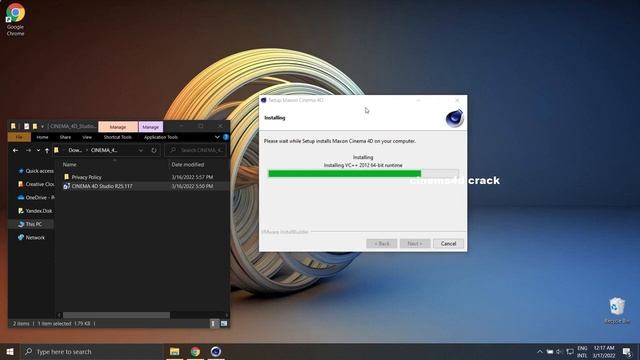This screenshot has height=360, width=640.
Task: Open recent locations dropdown in Explorer
Action: click(x=38, y=150)
